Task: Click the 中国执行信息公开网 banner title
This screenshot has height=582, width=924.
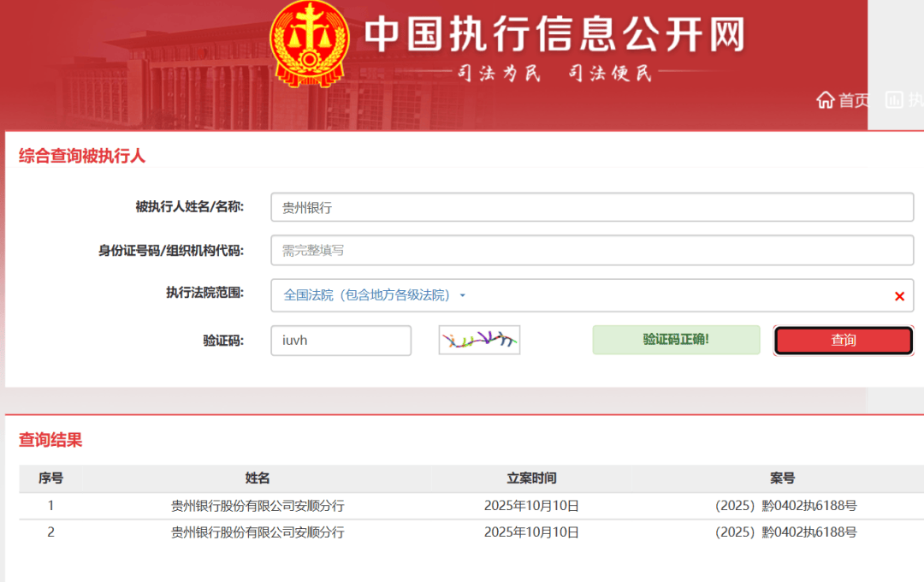Action: [x=558, y=33]
